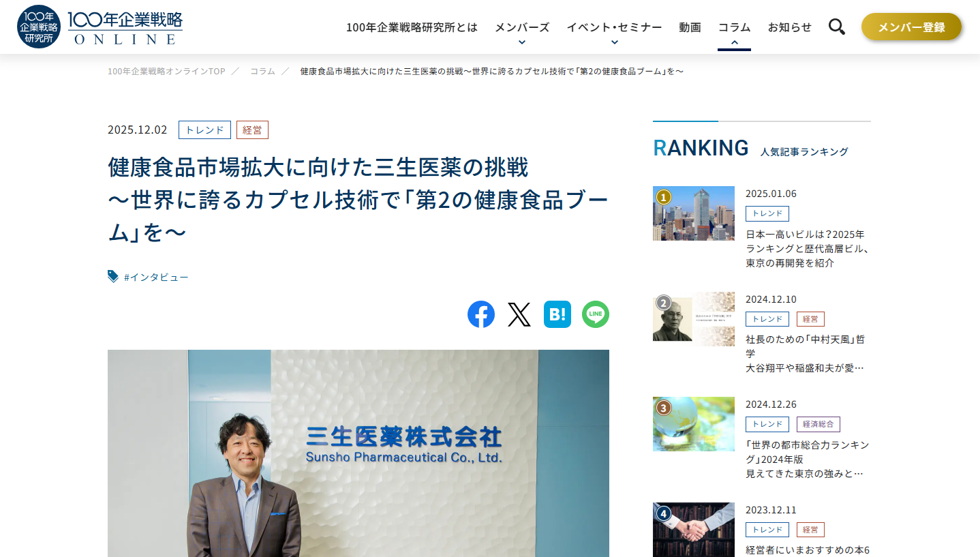Click the article date 2025.12.02
Screen dimensions: 980x557
pos(138,130)
